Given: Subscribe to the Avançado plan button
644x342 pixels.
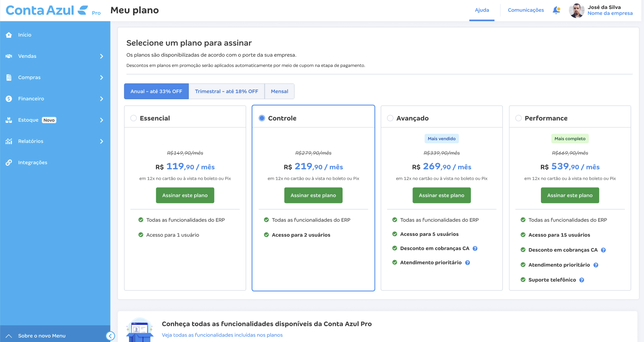Looking at the screenshot, I should [442, 196].
